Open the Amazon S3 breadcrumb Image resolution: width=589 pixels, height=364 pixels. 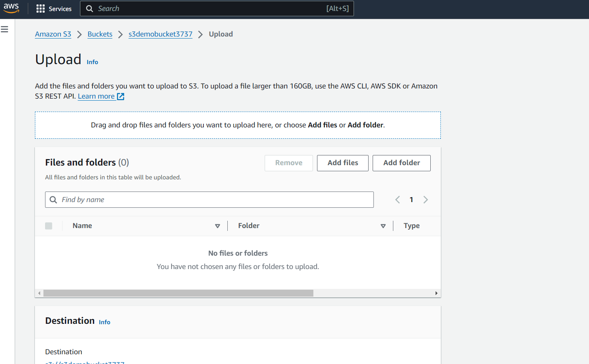click(53, 34)
